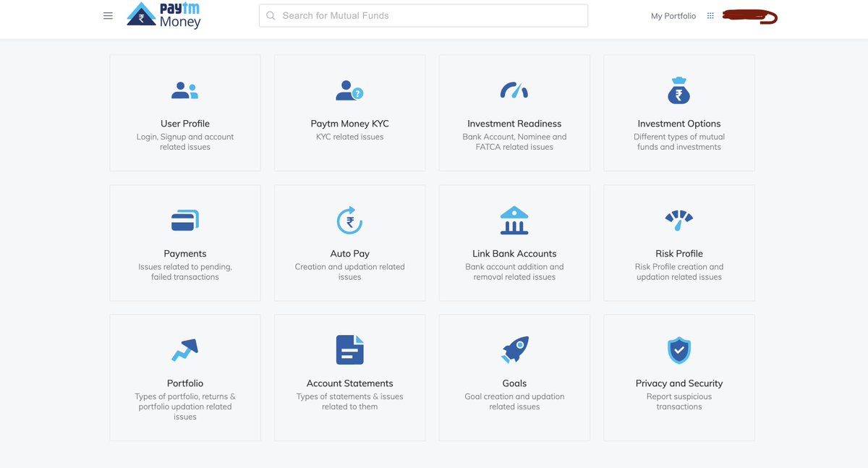Open the Auto Pay title
Image resolution: width=868 pixels, height=468 pixels.
(x=350, y=254)
